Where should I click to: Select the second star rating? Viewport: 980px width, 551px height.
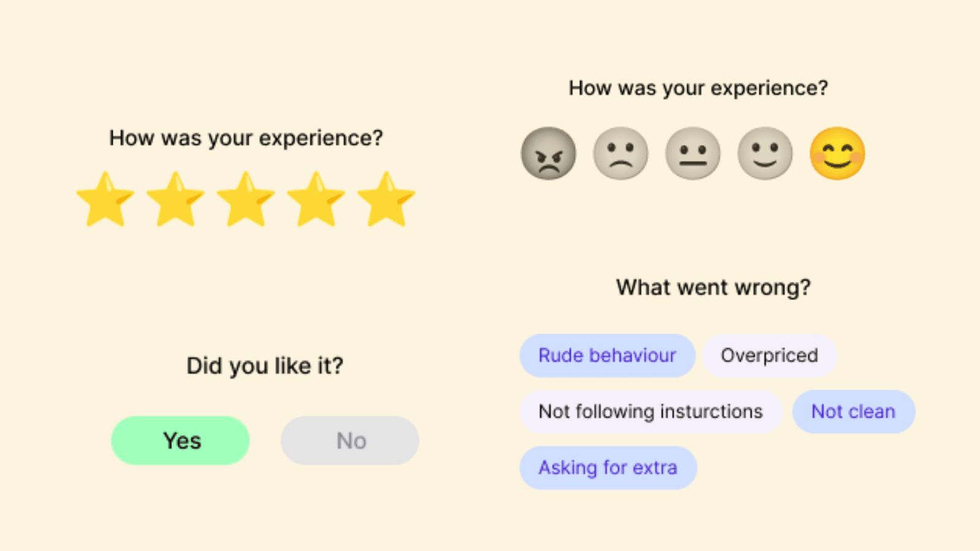176,200
